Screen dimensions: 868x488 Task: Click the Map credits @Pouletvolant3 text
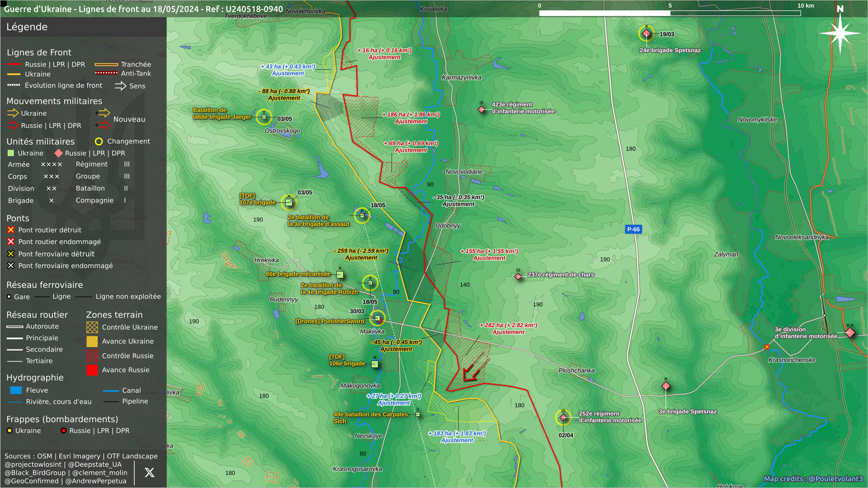tap(813, 479)
